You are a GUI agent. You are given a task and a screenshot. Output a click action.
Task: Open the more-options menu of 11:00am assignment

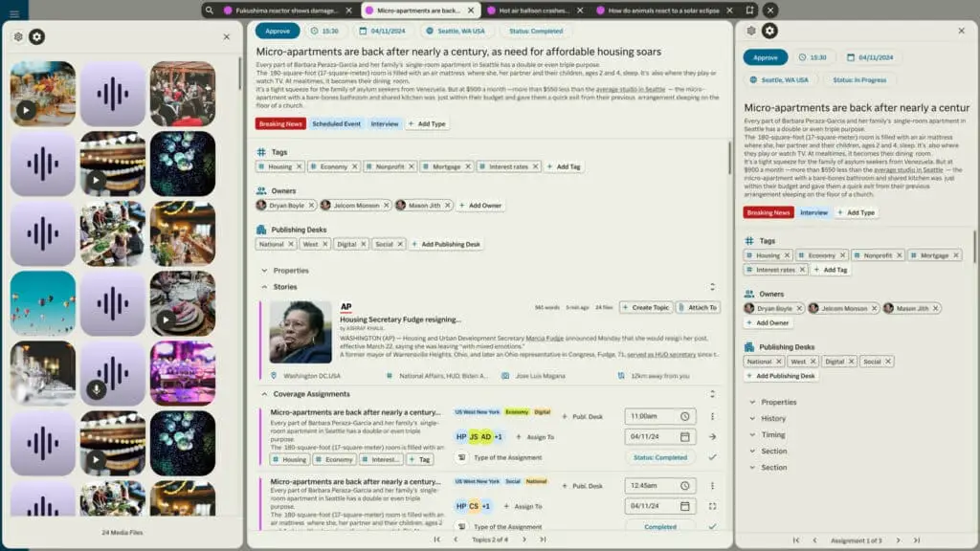[x=712, y=417]
